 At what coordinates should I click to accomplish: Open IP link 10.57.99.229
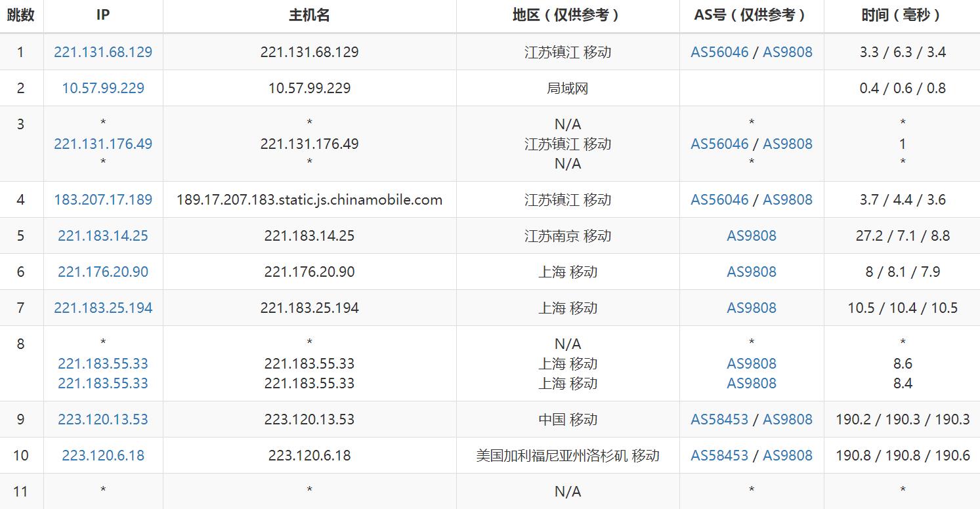pos(103,88)
